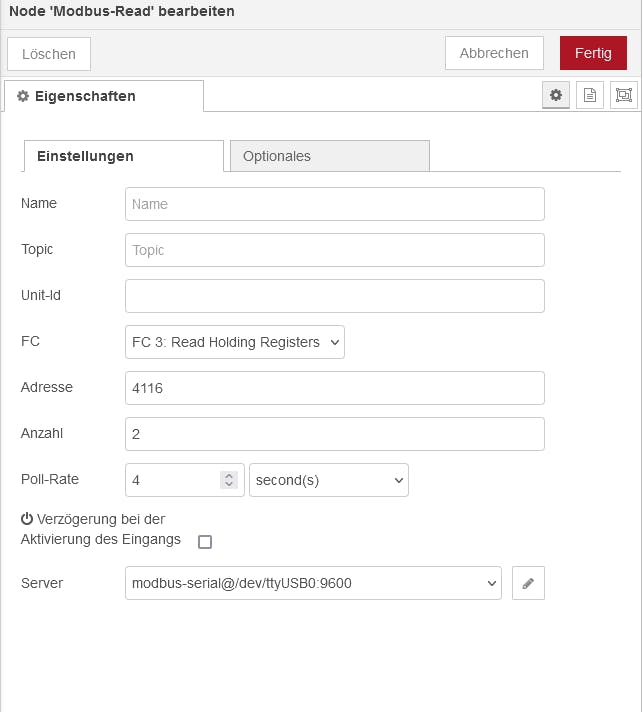Open the FC function code dropdown
The height and width of the screenshot is (712, 642).
point(235,342)
